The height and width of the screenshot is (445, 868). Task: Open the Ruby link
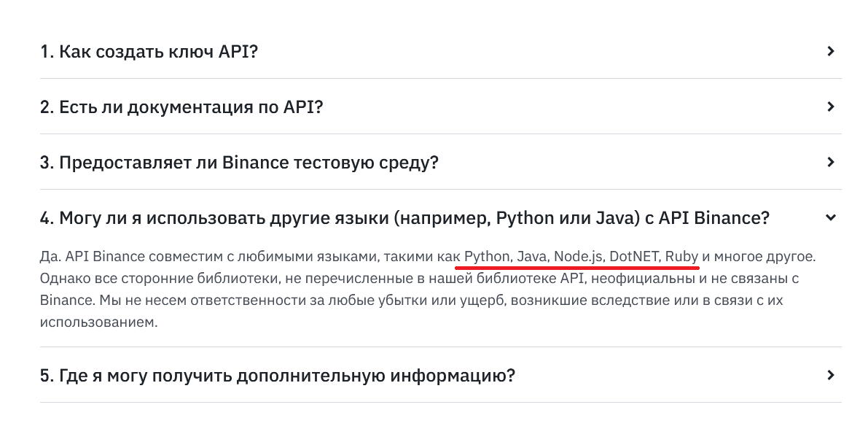click(682, 257)
